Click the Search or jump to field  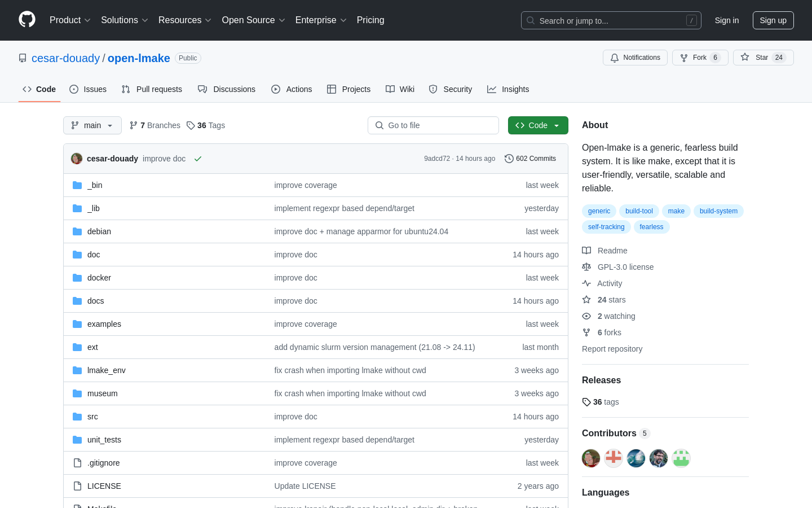pos(611,20)
